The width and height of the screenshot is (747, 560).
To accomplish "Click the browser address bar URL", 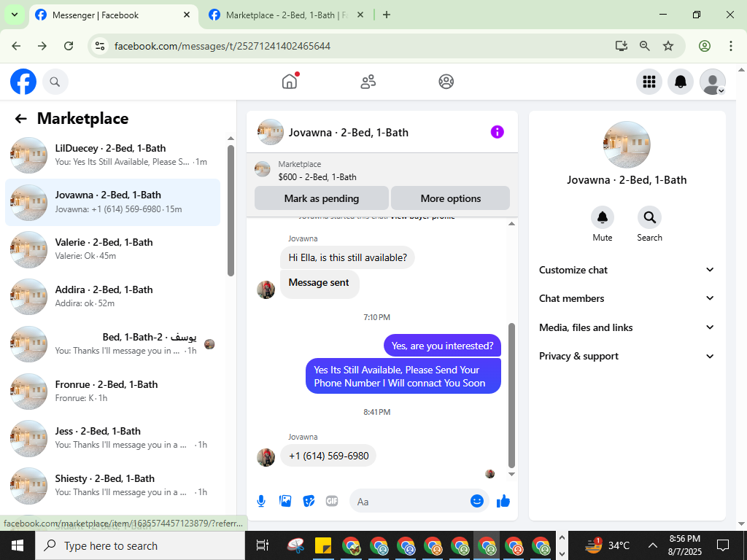I will [x=222, y=46].
